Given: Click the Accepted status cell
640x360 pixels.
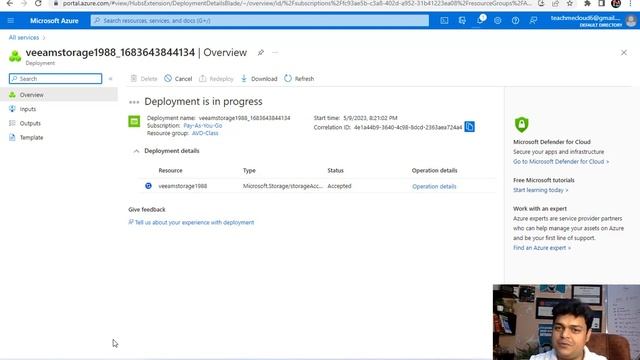Looking at the screenshot, I should pos(339,186).
